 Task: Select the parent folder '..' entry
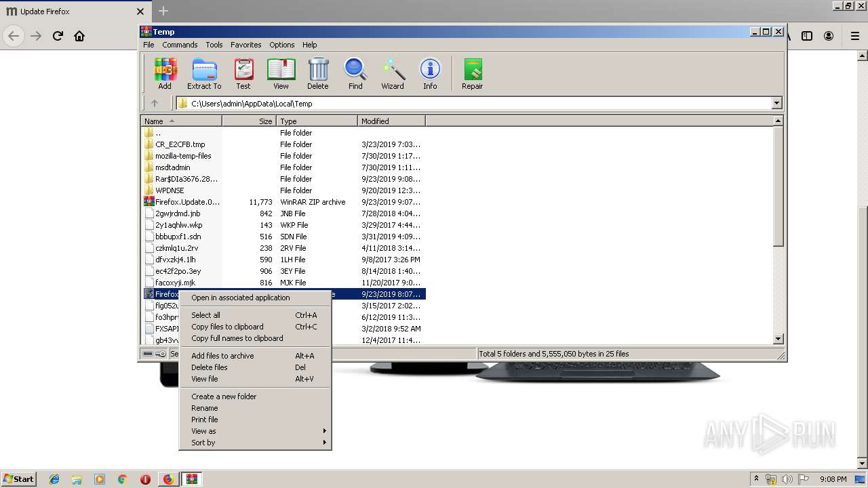[x=158, y=133]
